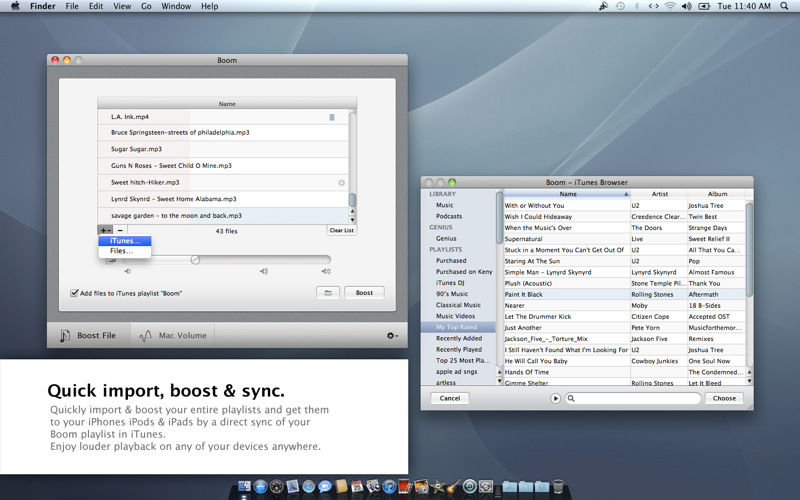Screen dimensions: 800x500
Task: Toggle Add files to iTunes playlist checkbox
Action: click(x=74, y=293)
